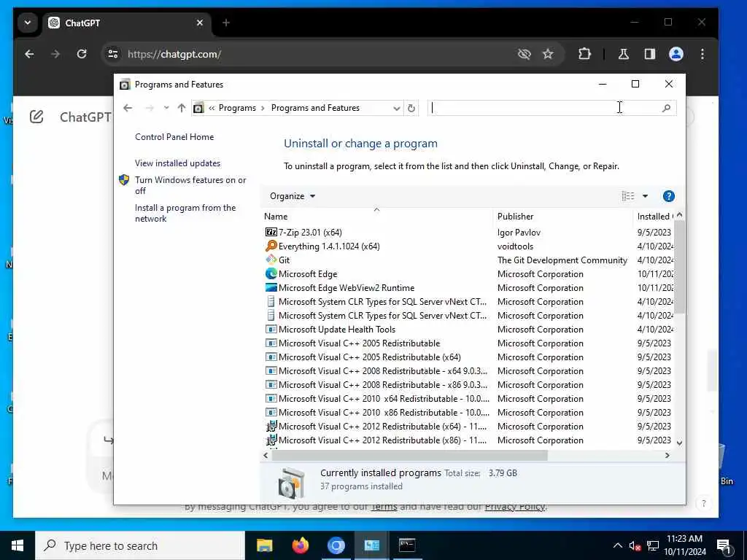Viewport: 747px width, 560px height.
Task: Click the Microsoft Edge icon in the list
Action: (x=271, y=274)
